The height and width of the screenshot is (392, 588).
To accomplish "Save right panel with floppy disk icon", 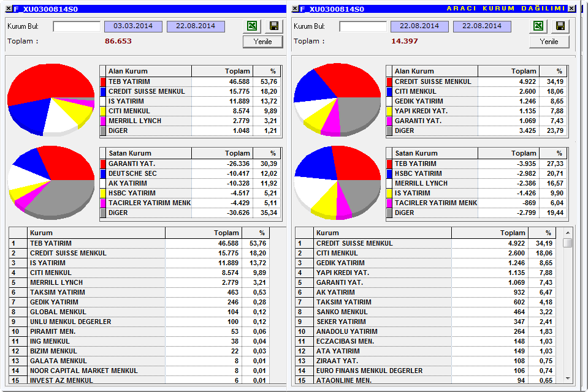I will tap(560, 26).
